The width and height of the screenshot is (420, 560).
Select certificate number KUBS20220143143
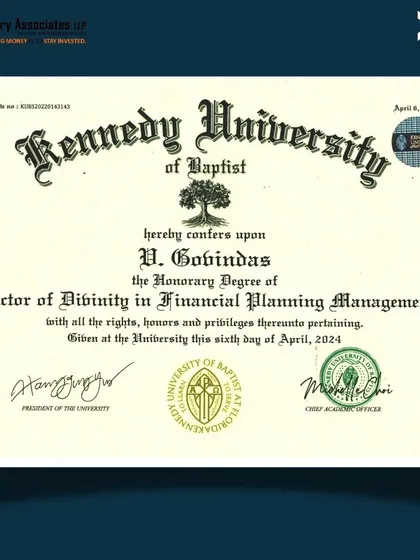pyautogui.click(x=45, y=106)
